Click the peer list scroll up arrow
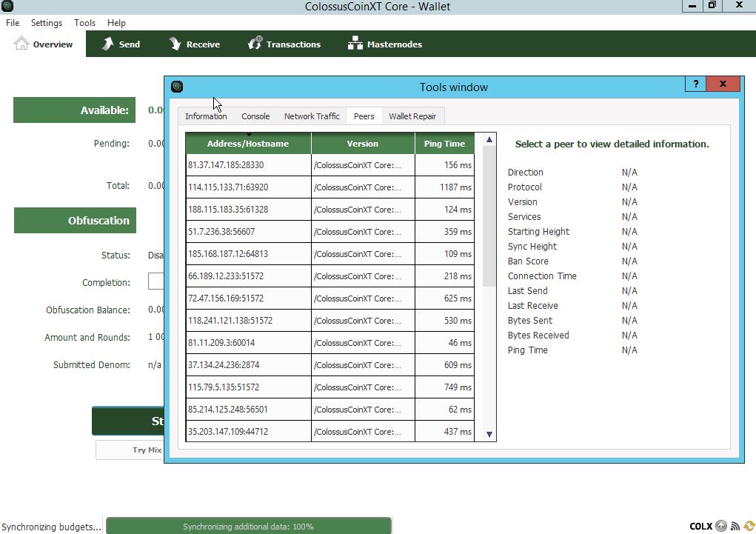 (x=489, y=139)
